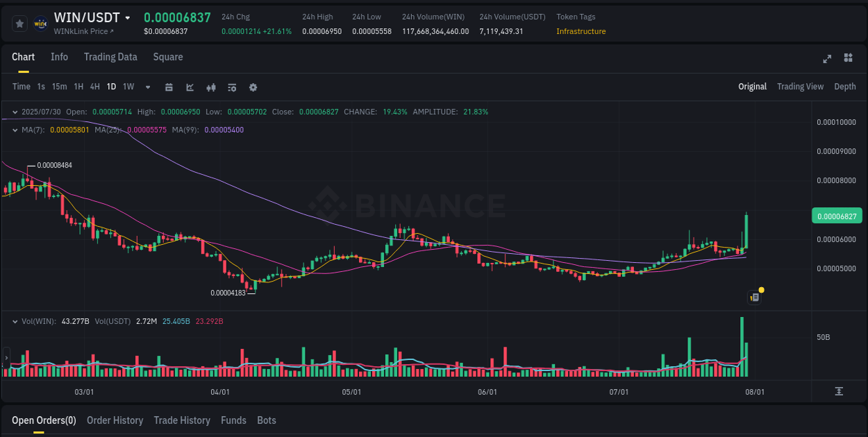Image resolution: width=868 pixels, height=437 pixels.
Task: Open the technical indicators list icon
Action: 232,87
